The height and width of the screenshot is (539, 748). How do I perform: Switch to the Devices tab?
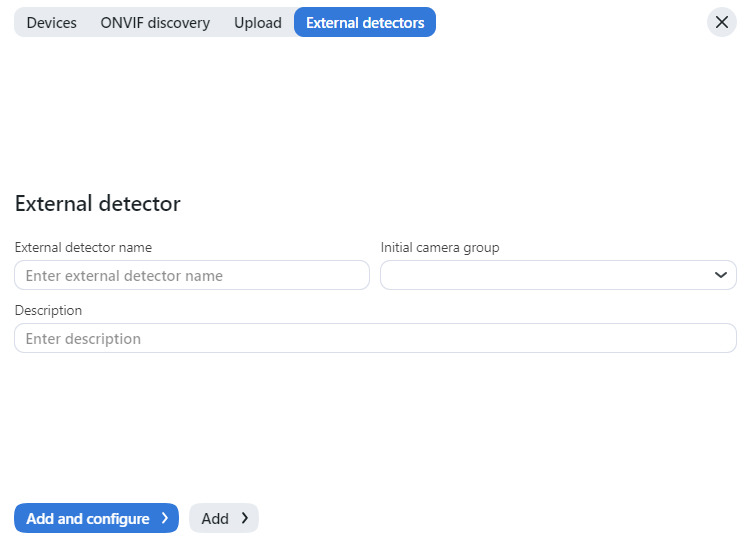click(x=51, y=22)
